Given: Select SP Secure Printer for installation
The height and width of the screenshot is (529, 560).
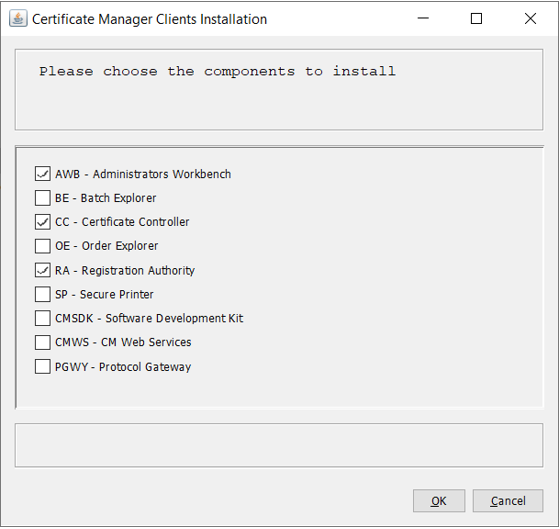Looking at the screenshot, I should pyautogui.click(x=42, y=294).
